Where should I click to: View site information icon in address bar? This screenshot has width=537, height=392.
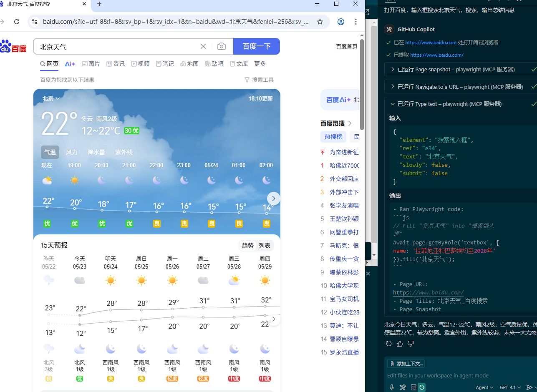[35, 22]
